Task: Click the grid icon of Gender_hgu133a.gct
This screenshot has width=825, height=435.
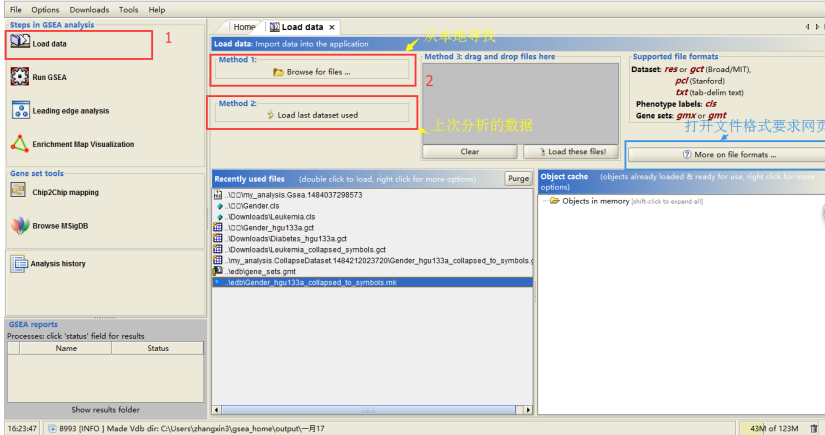Action: tap(218, 228)
